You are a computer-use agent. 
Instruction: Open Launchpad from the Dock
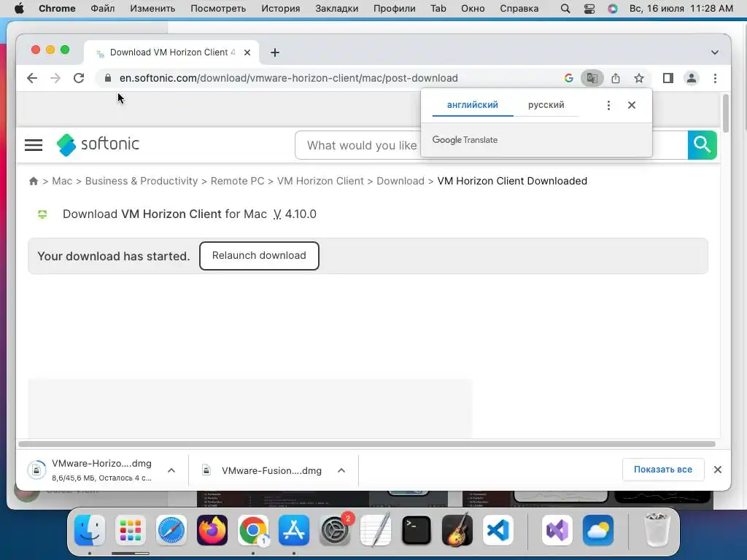tap(131, 530)
